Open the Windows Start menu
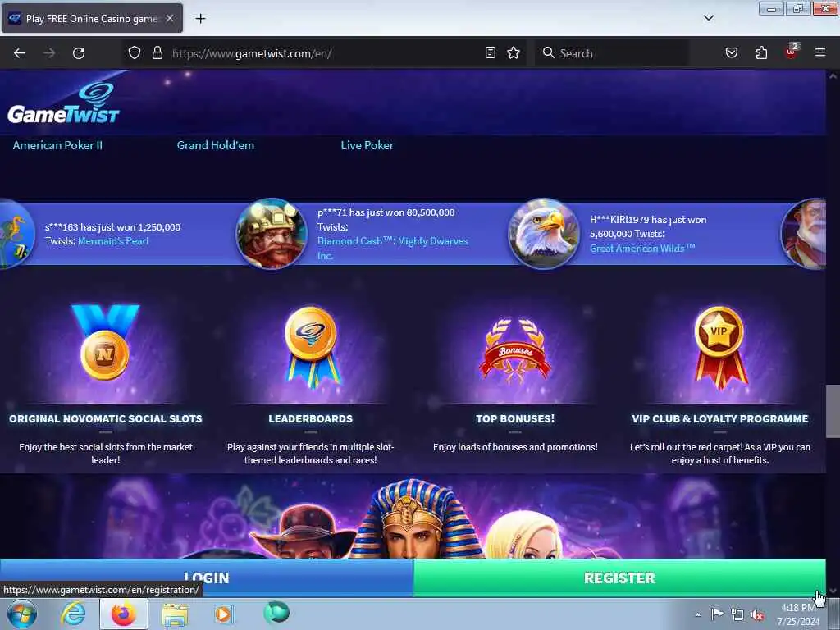Viewport: 840px width, 630px height. (x=21, y=614)
